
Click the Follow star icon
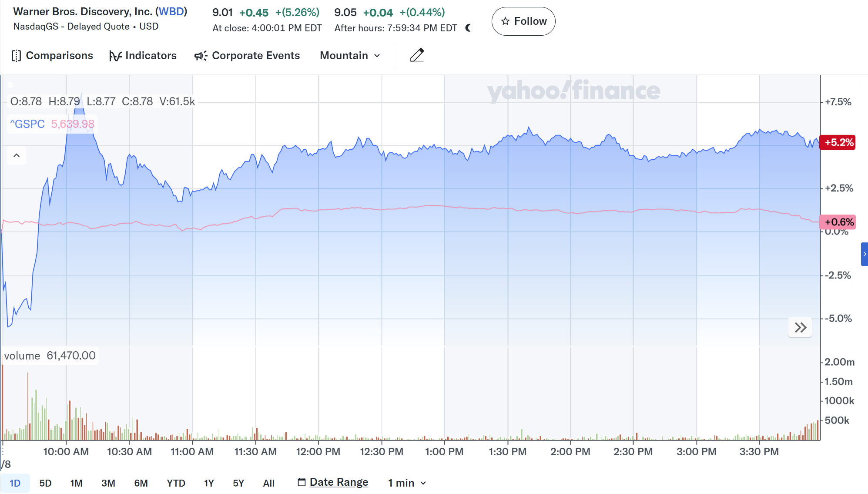coord(505,21)
